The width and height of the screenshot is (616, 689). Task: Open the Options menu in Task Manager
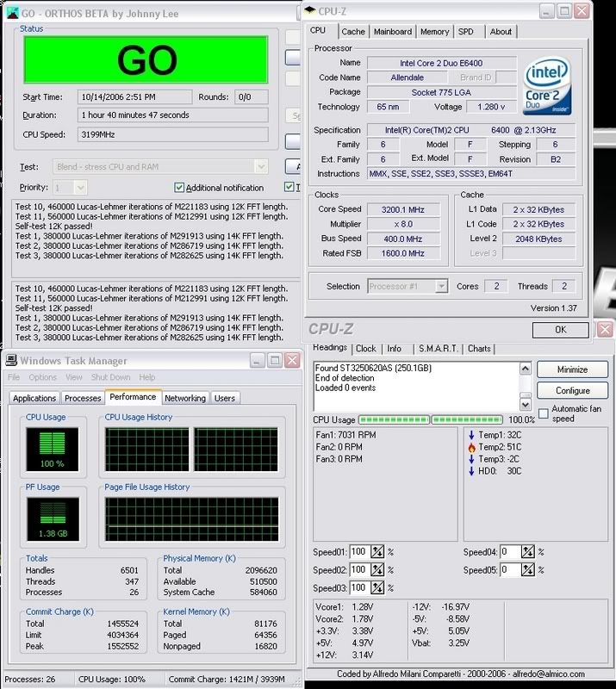pos(43,377)
